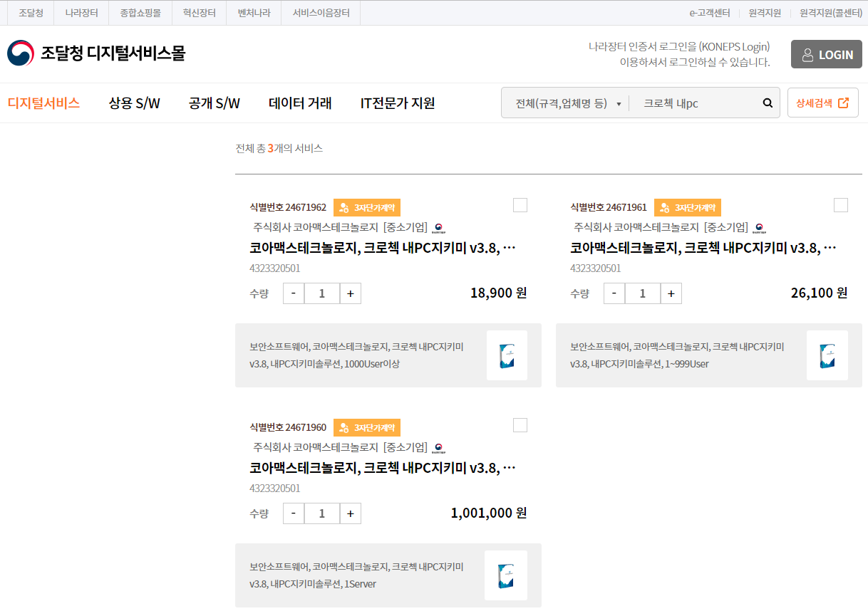Open the 공개 S/W menu
This screenshot has width=868, height=611.
click(215, 103)
